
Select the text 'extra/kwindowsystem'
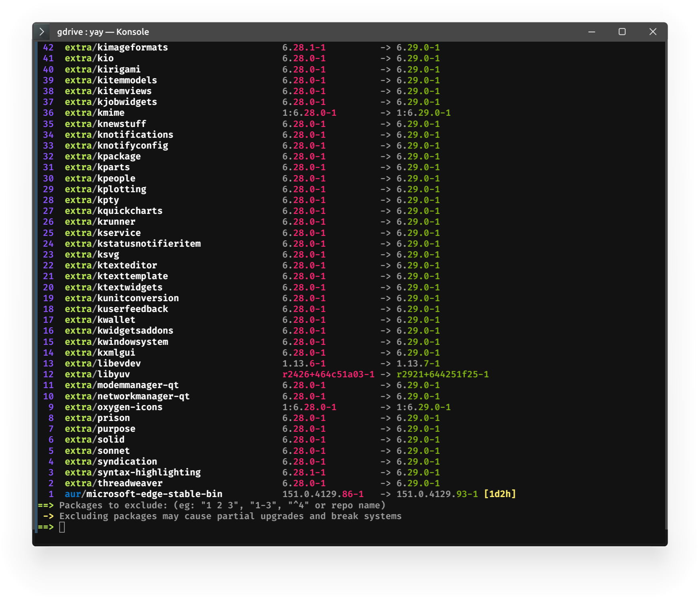[x=116, y=342]
